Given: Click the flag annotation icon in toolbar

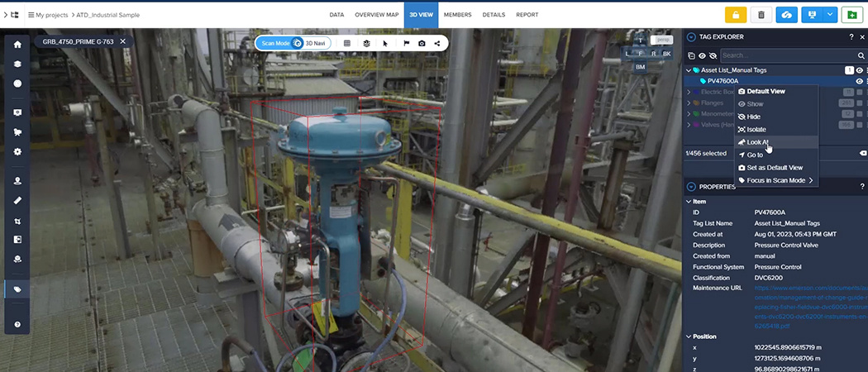Looking at the screenshot, I should (407, 43).
